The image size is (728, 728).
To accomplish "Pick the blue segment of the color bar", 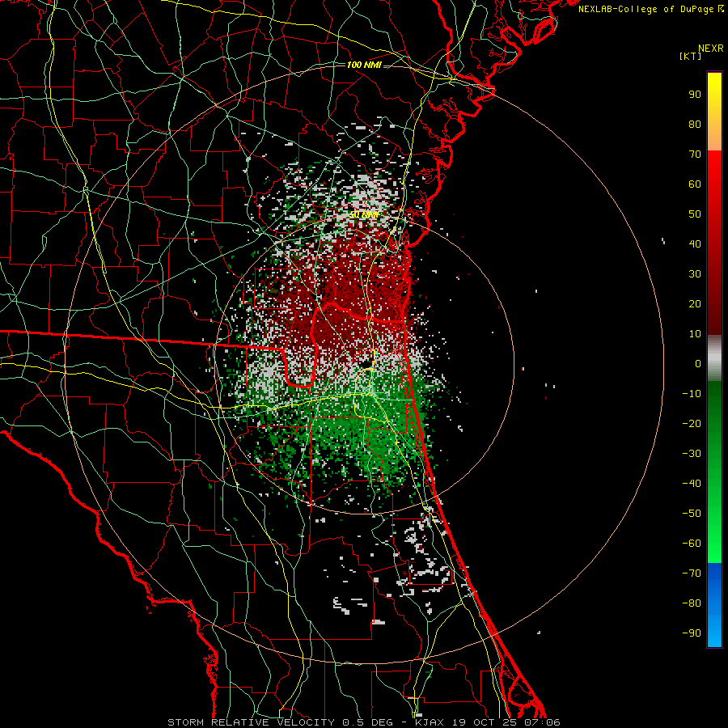I will click(714, 605).
